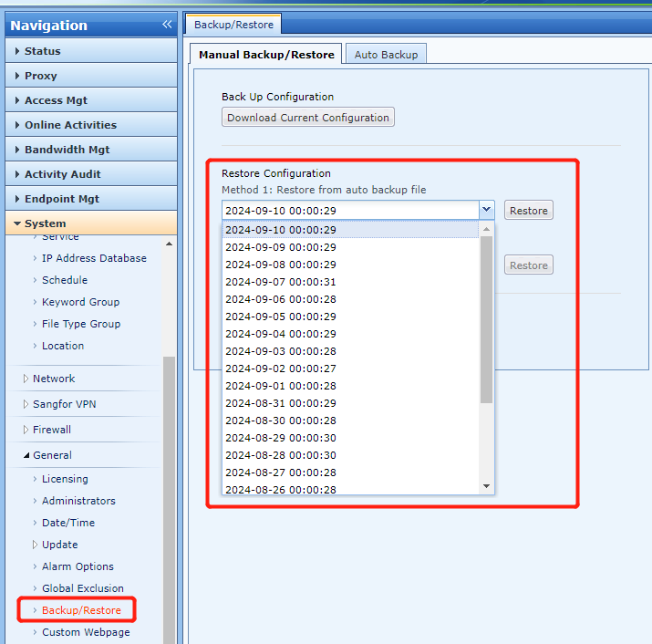Choose backup 2024-08-26 00:00:28

(350, 488)
